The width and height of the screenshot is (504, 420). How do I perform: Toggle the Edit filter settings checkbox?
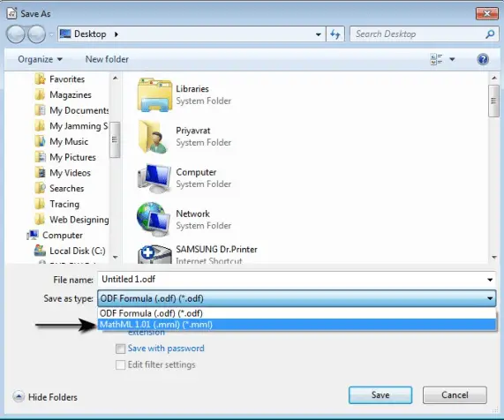tap(120, 365)
